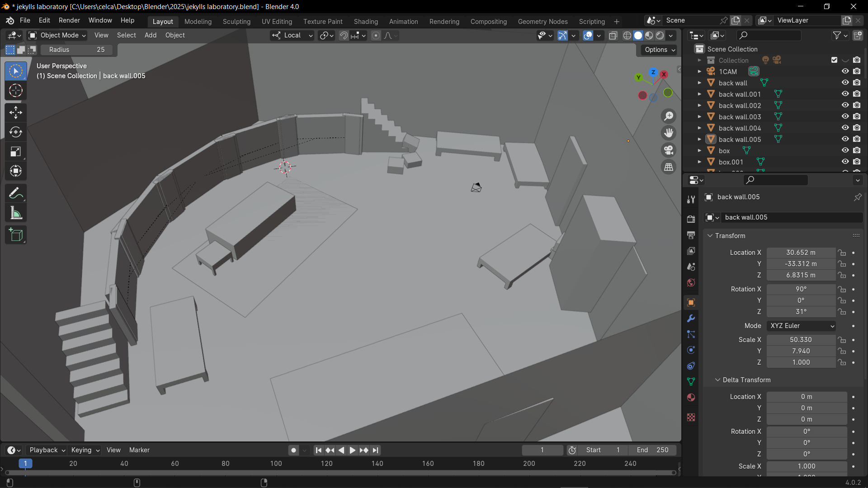
Task: Toggle lock on Location X
Action: [841, 253]
